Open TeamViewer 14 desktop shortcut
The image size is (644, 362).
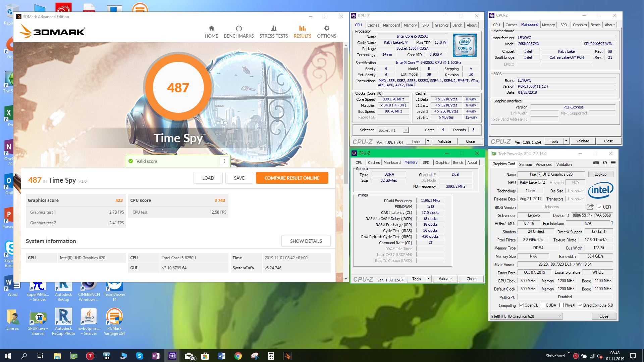click(x=114, y=291)
